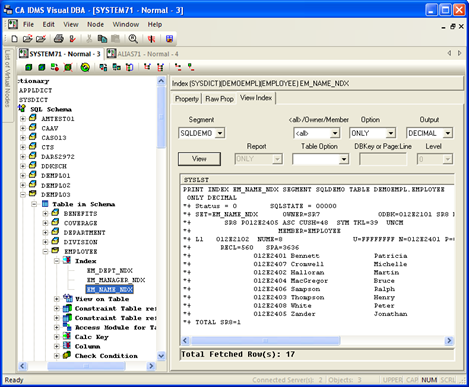Select the EM_NAME_NDX index
The width and height of the screenshot is (473, 391).
pos(110,290)
